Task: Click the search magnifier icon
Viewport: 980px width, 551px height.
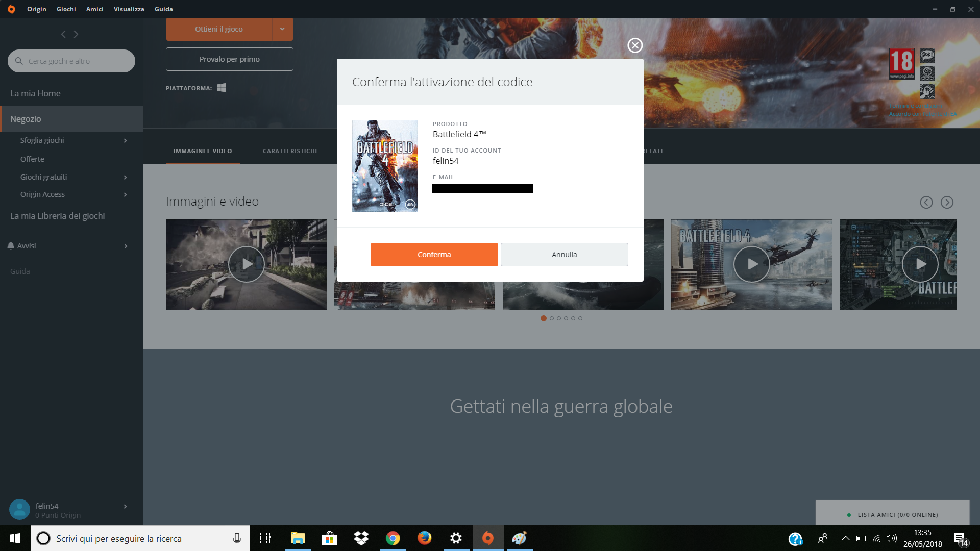Action: [19, 61]
